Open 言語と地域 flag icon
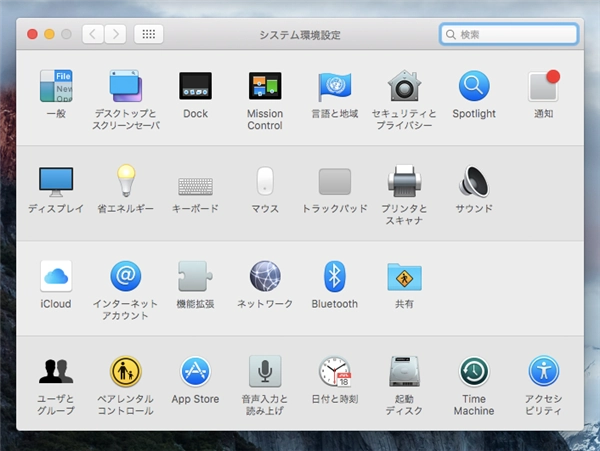Viewport: 600px width, 451px height. click(335, 86)
